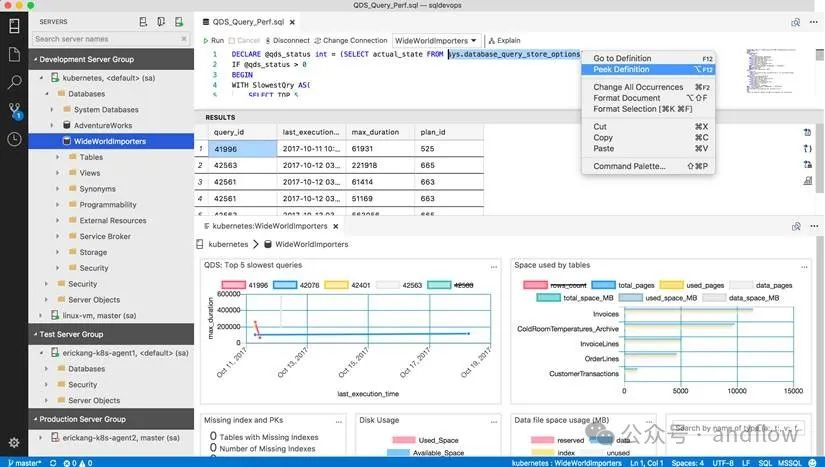Click the settings gear in activity bar
The width and height of the screenshot is (825, 467).
[x=14, y=442]
